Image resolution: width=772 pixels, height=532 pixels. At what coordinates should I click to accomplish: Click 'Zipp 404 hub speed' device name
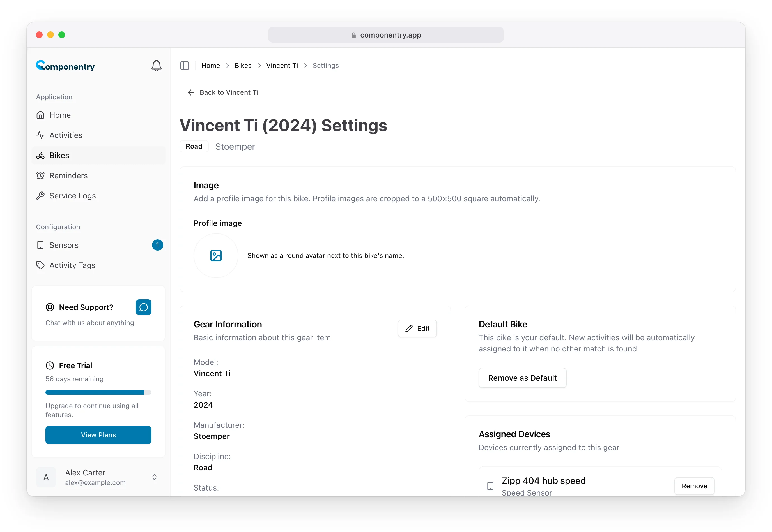tap(543, 481)
